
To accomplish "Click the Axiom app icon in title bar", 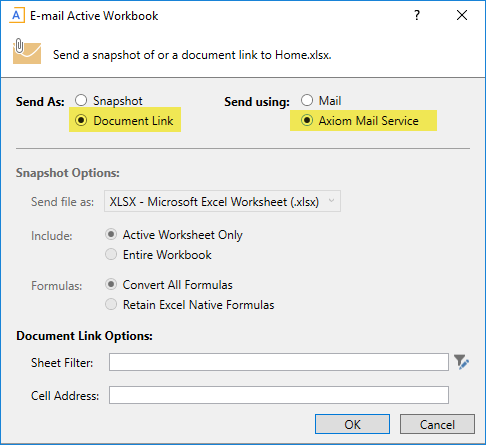I will point(17,16).
